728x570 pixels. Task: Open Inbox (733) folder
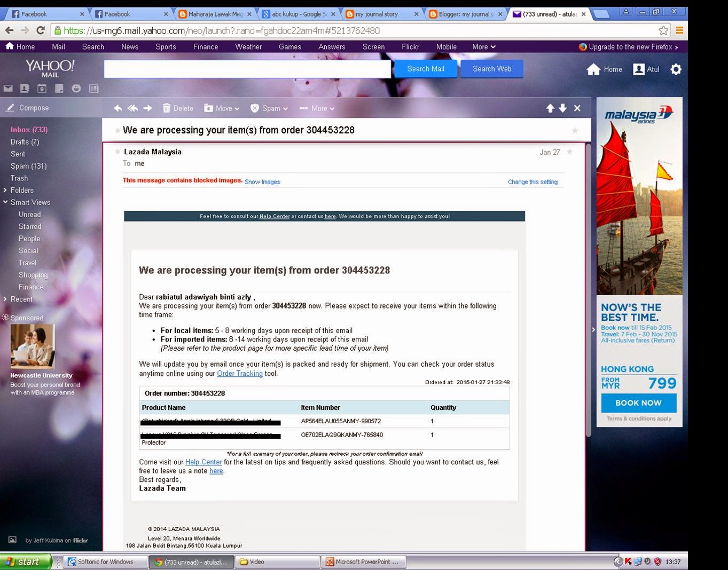29,130
